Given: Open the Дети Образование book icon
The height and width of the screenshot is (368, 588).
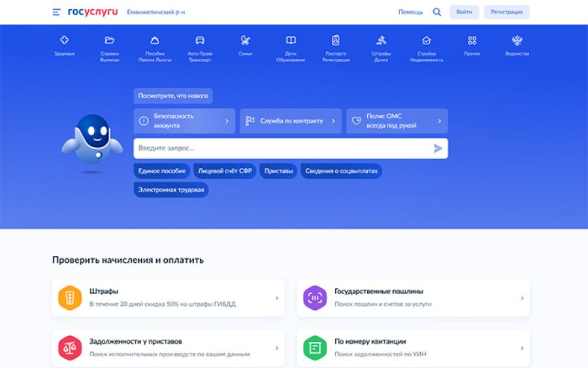Looking at the screenshot, I should click(x=291, y=40).
